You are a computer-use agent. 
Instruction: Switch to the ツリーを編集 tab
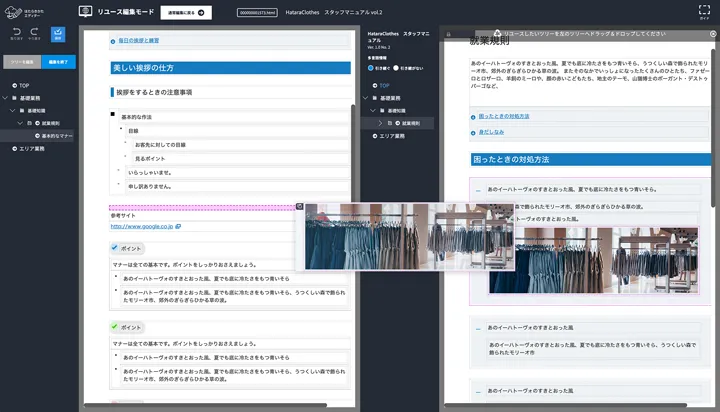(18, 62)
